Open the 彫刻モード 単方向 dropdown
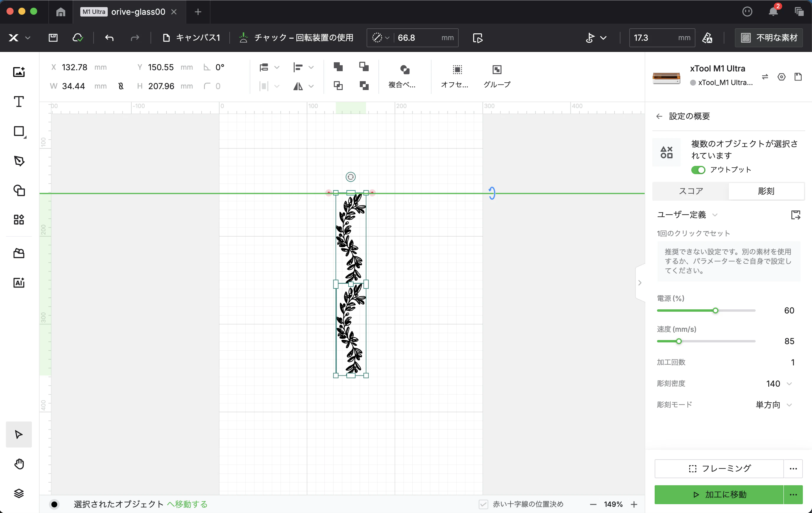Screen dimensions: 812x513 [x=774, y=405]
